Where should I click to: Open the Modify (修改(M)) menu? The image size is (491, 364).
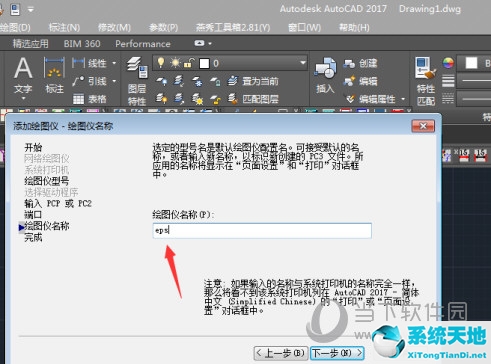tap(114, 27)
